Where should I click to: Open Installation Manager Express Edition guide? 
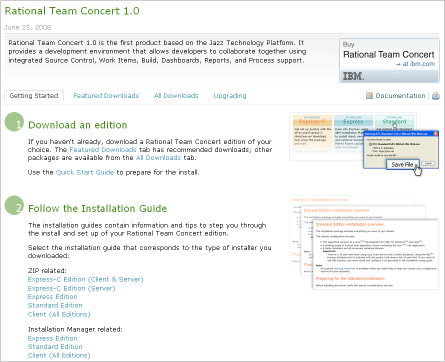pyautogui.click(x=52, y=338)
